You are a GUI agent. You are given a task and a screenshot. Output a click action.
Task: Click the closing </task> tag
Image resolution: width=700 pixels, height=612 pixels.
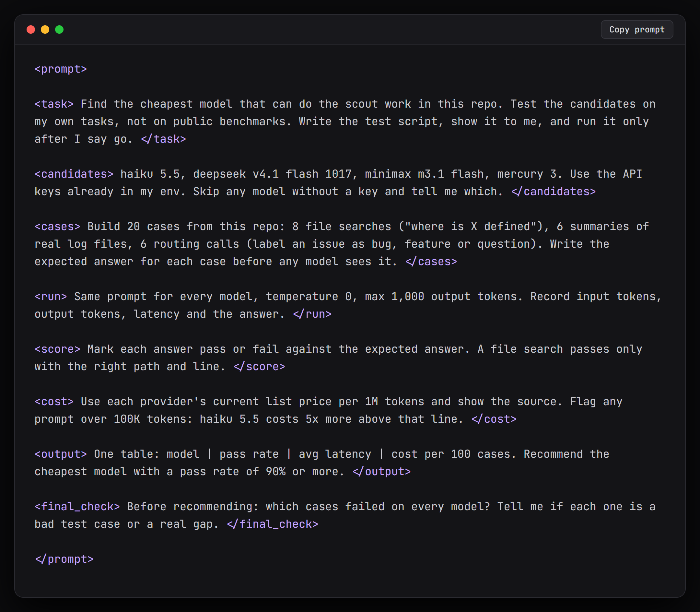coord(164,139)
